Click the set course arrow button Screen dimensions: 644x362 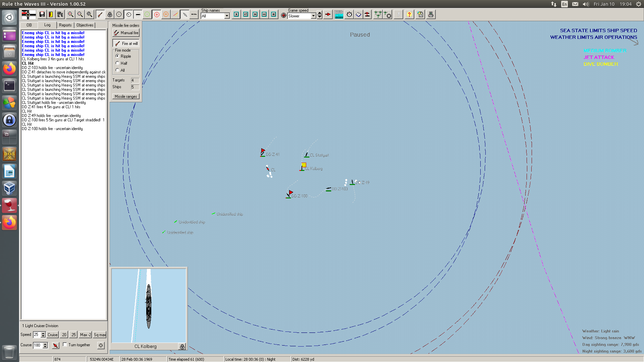[x=55, y=345]
